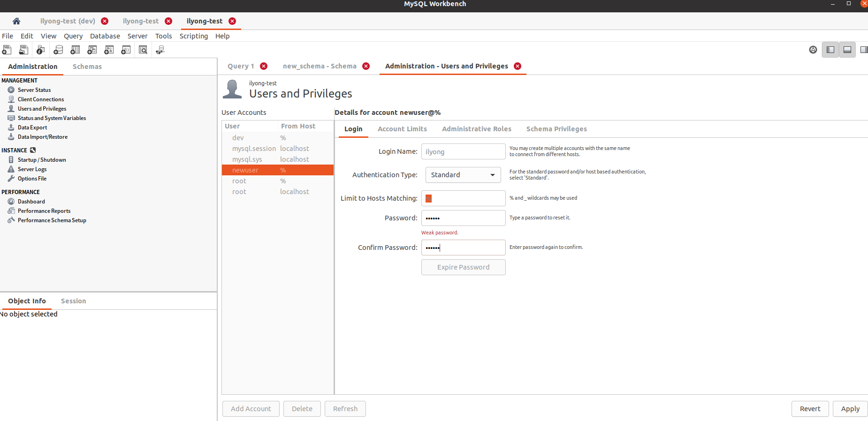Switch to the Session tab

click(x=74, y=301)
